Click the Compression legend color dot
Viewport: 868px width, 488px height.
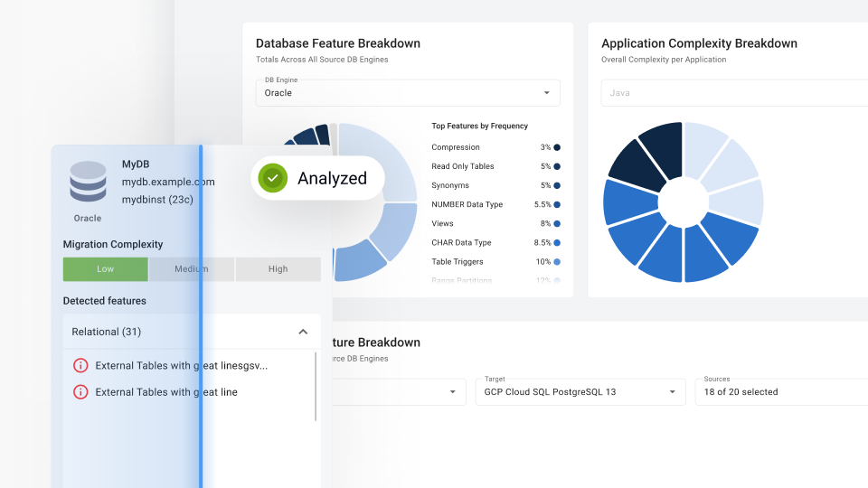557,147
